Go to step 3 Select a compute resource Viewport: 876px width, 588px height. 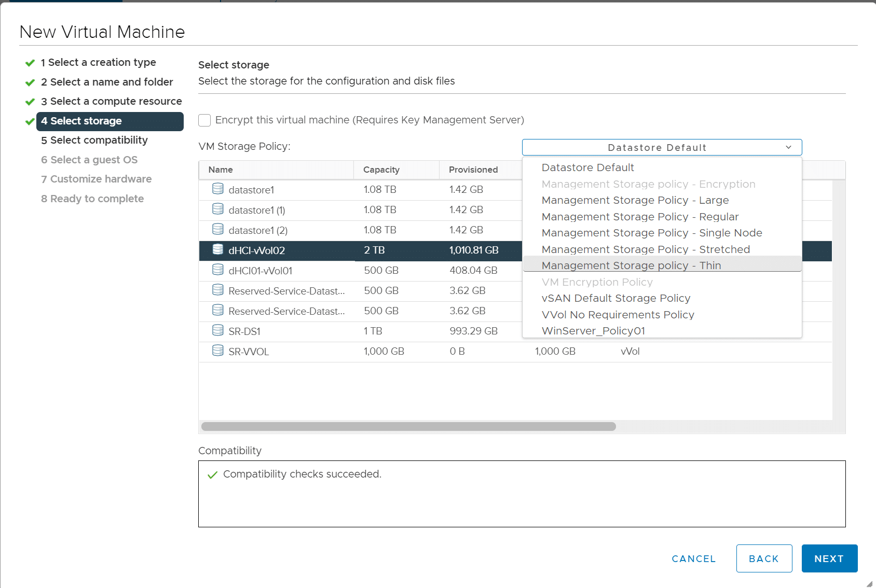pyautogui.click(x=112, y=101)
